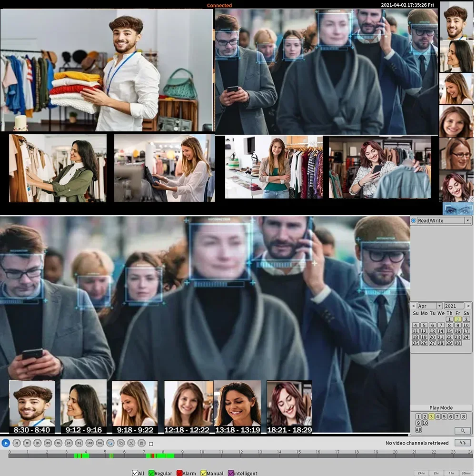This screenshot has height=476, width=476.
Task: Open the Read/Write dropdown
Action: coord(468,221)
